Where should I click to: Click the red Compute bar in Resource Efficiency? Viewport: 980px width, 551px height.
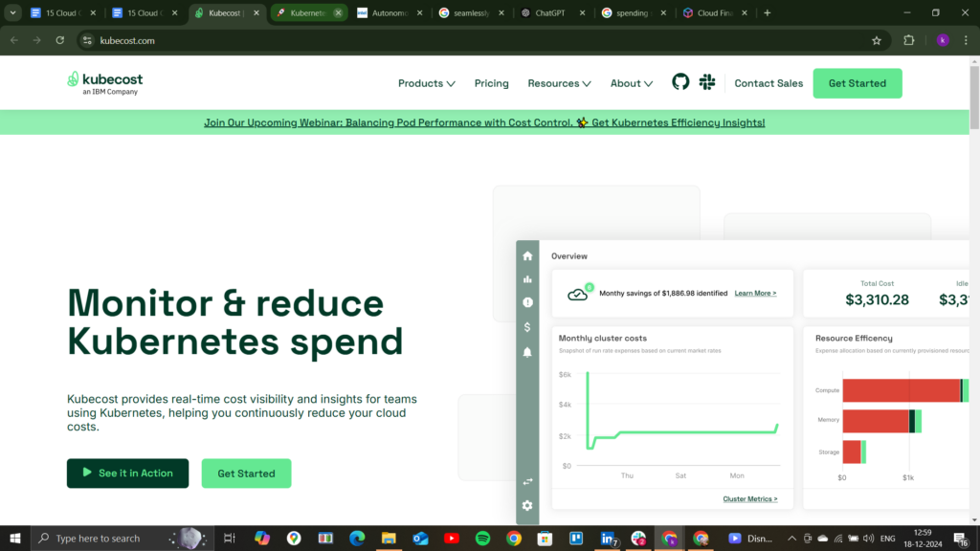click(x=901, y=390)
